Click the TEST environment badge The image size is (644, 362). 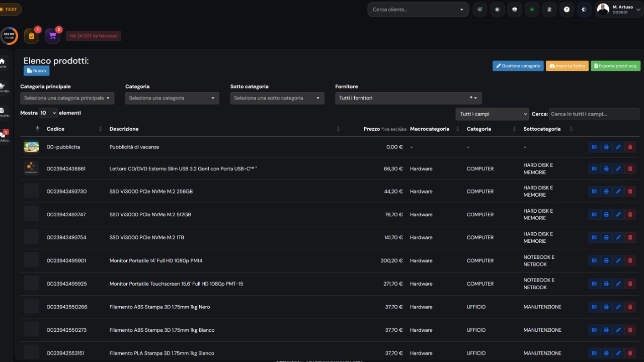point(10,10)
